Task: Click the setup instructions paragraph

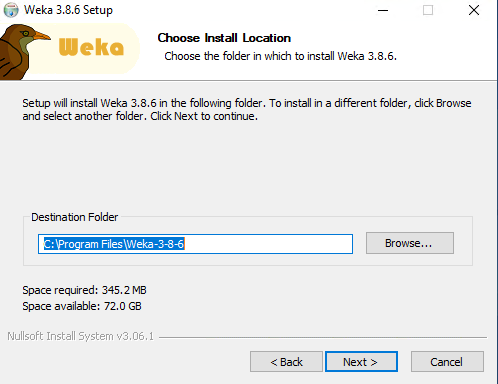Action: pyautogui.click(x=247, y=110)
